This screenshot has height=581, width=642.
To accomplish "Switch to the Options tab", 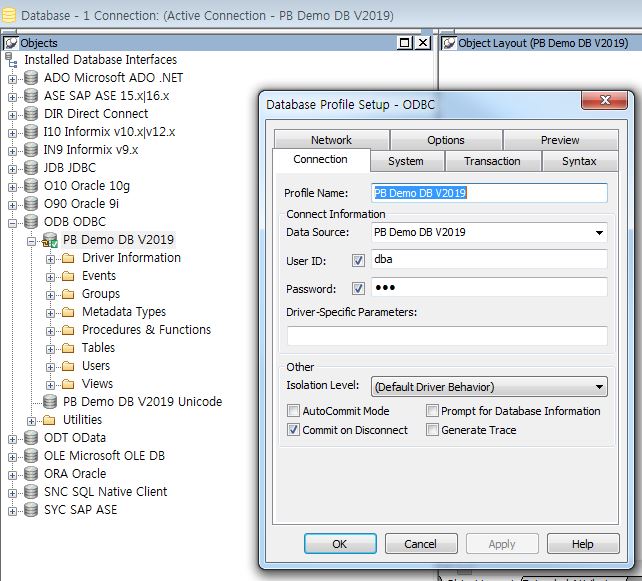I will tap(446, 140).
